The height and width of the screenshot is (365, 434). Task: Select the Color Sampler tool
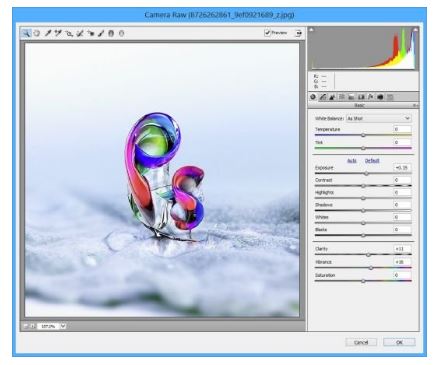tap(58, 33)
